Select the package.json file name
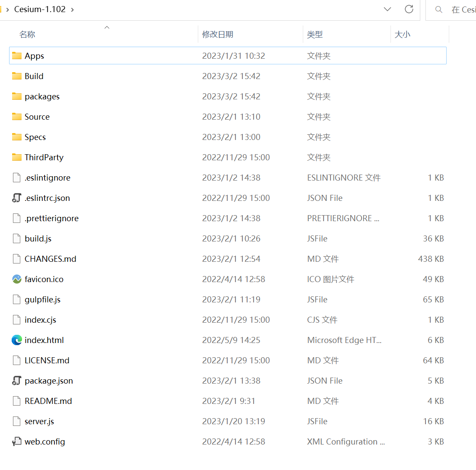 49,381
